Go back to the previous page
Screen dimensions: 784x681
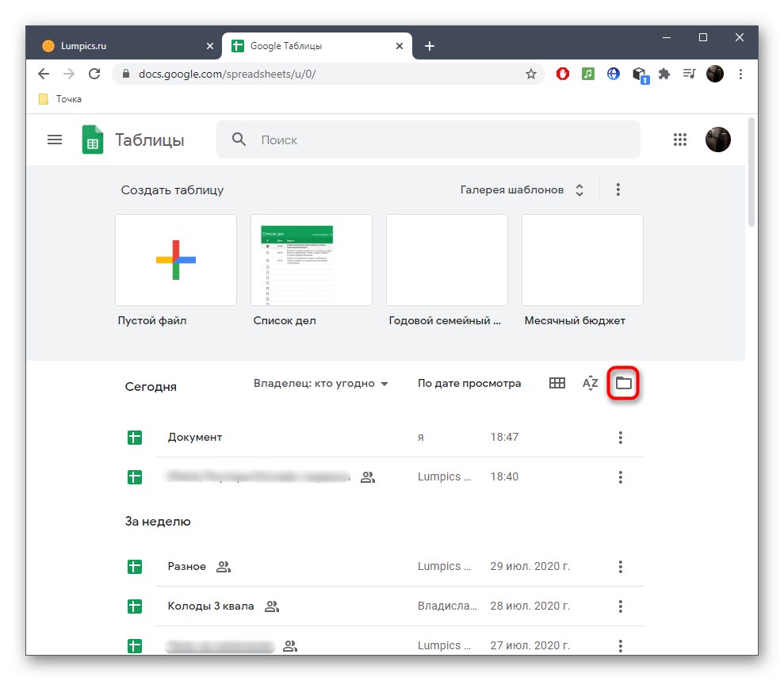coord(44,74)
